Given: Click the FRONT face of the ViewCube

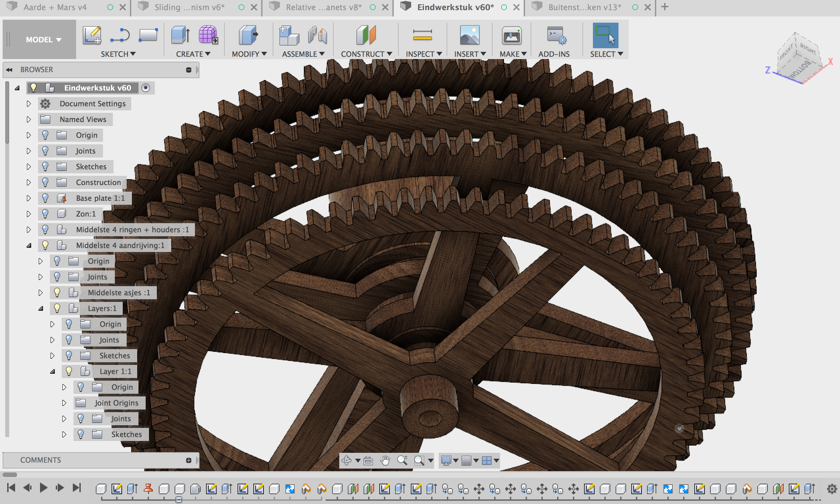Looking at the screenshot, I should tap(786, 52).
